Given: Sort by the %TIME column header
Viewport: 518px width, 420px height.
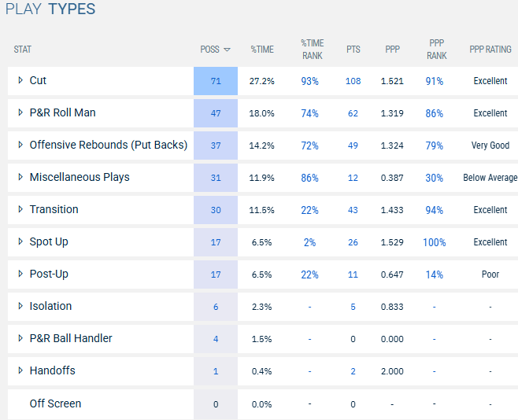Looking at the screenshot, I should 262,50.
